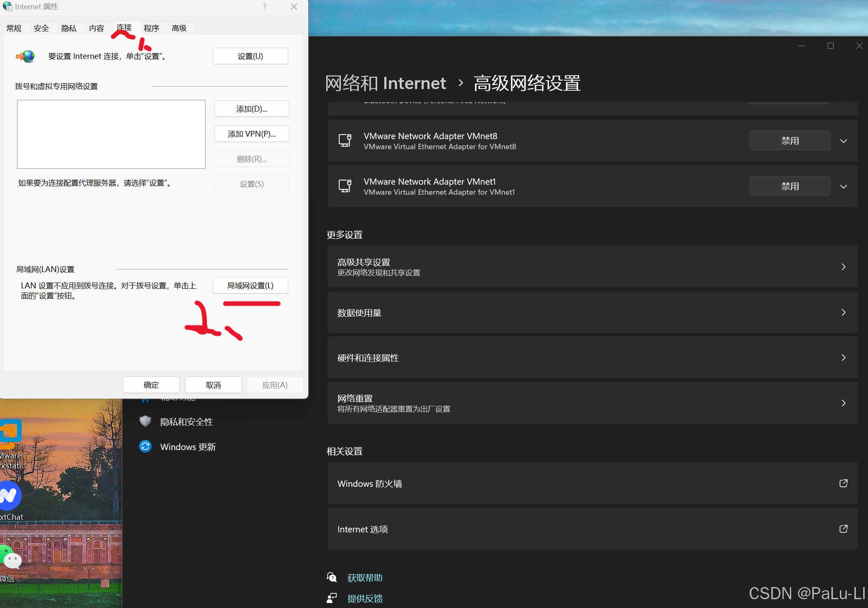868x608 pixels.
Task: Click the dial-up and VPN connections list box
Action: 111,134
